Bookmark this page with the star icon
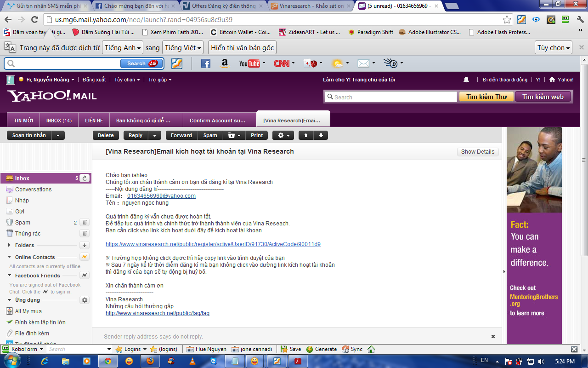 coord(507,19)
